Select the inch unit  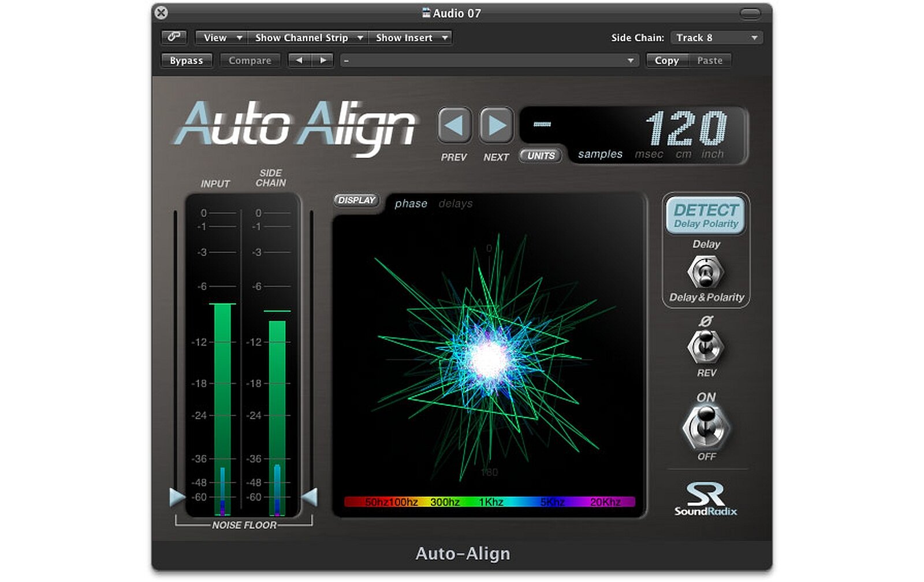713,154
